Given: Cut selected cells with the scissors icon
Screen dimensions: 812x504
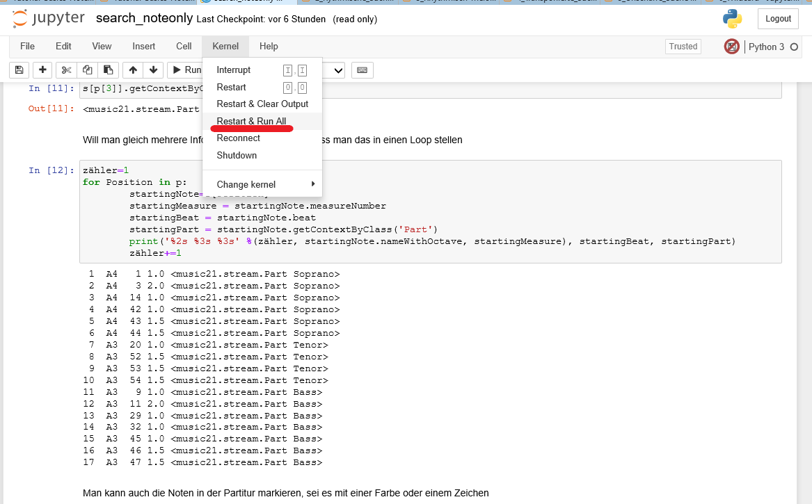Looking at the screenshot, I should click(65, 70).
